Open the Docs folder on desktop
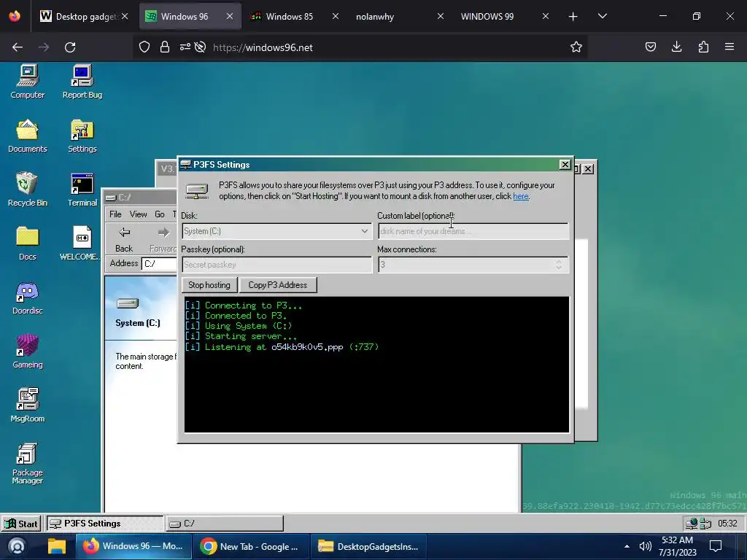Screen dimensions: 747x560 point(28,244)
